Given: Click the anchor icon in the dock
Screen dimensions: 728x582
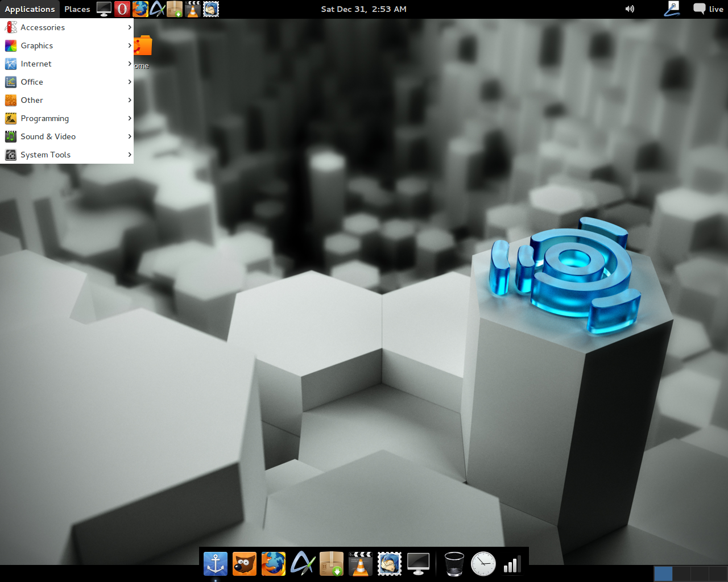Looking at the screenshot, I should [x=216, y=564].
